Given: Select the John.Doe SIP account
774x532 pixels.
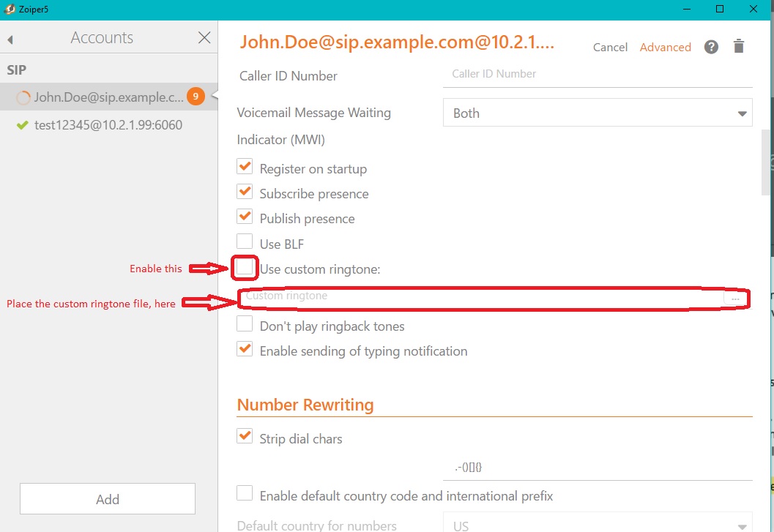Looking at the screenshot, I should pos(108,97).
